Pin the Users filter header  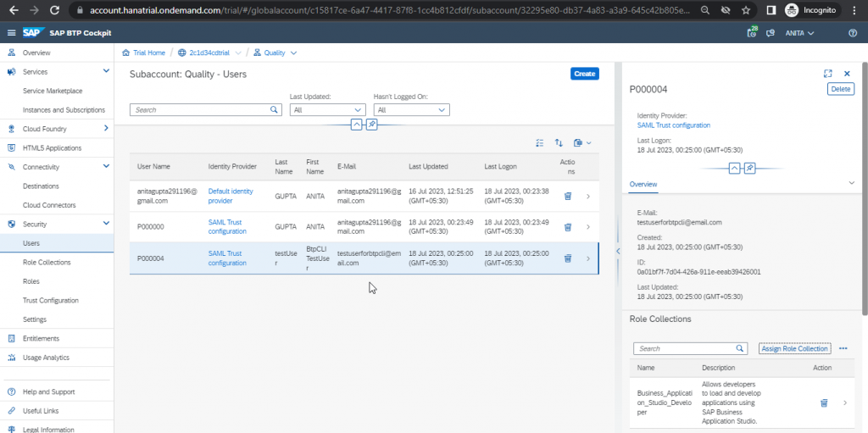tap(372, 125)
